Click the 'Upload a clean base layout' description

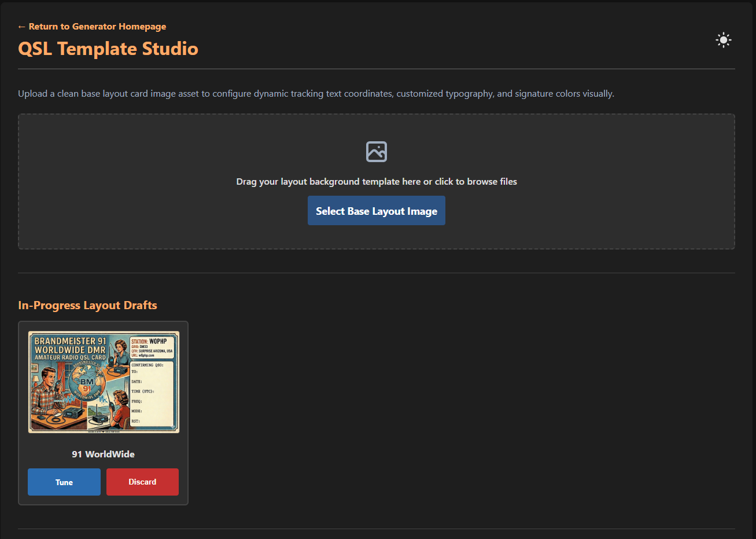point(316,94)
